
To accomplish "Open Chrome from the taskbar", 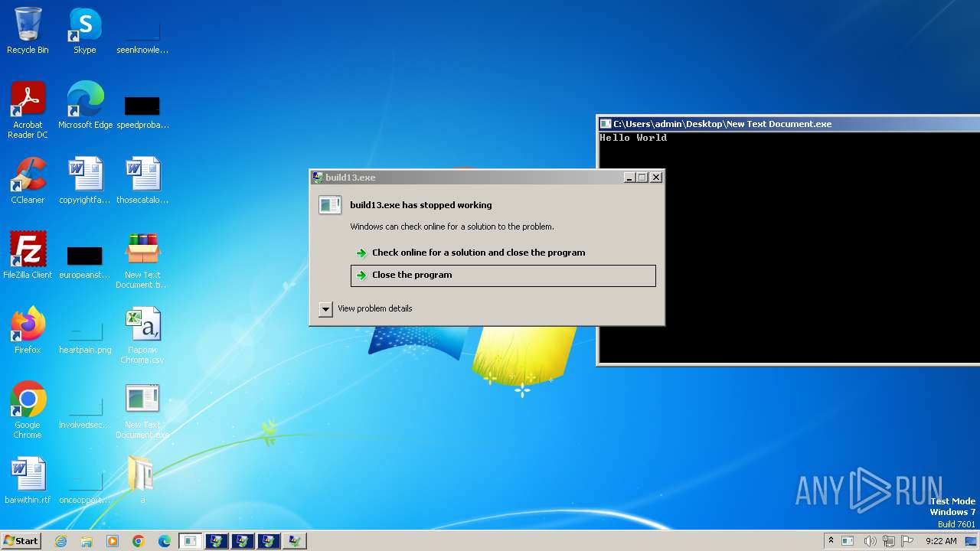I will point(139,541).
